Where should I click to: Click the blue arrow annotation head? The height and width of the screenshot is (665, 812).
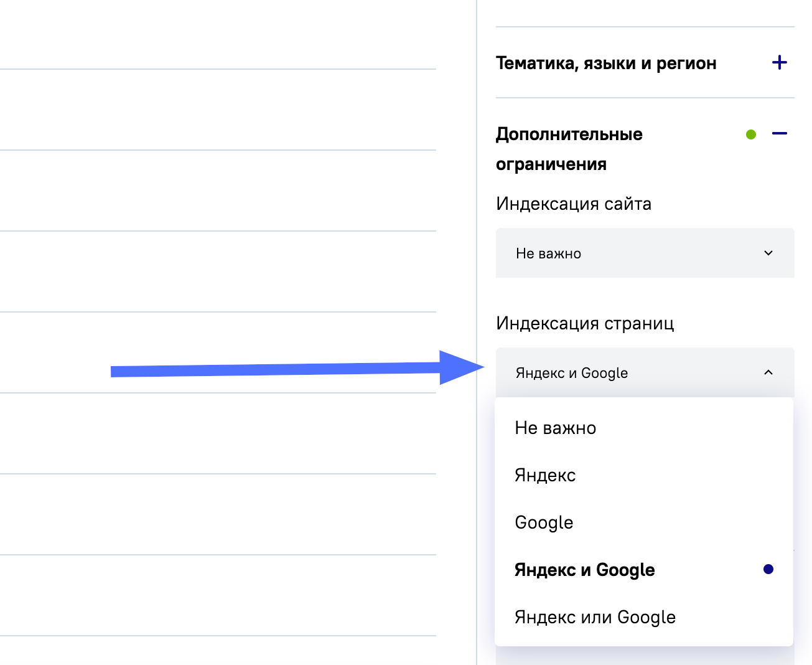coord(459,367)
